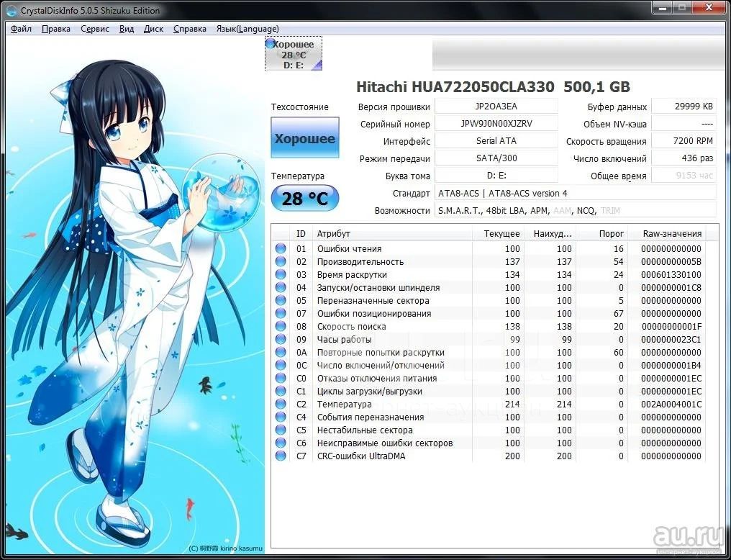Viewport: 731px width, 560px height.
Task: Click features field with S.M.A.R.T., NCQ
Action: pos(576,210)
